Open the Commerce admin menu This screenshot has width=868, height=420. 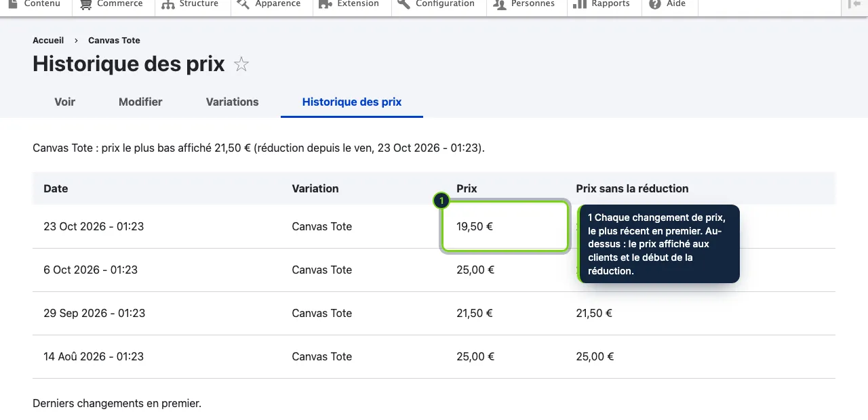pyautogui.click(x=111, y=4)
